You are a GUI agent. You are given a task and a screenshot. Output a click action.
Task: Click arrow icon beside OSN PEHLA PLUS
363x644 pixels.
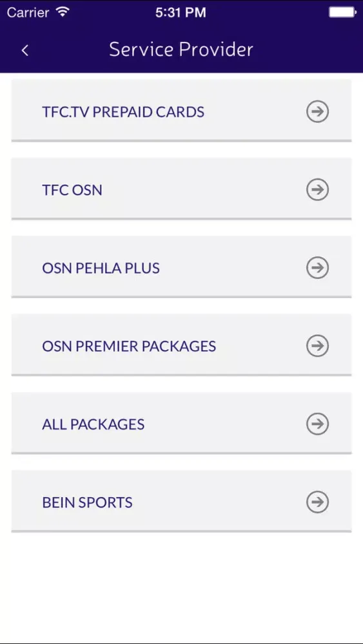317,267
